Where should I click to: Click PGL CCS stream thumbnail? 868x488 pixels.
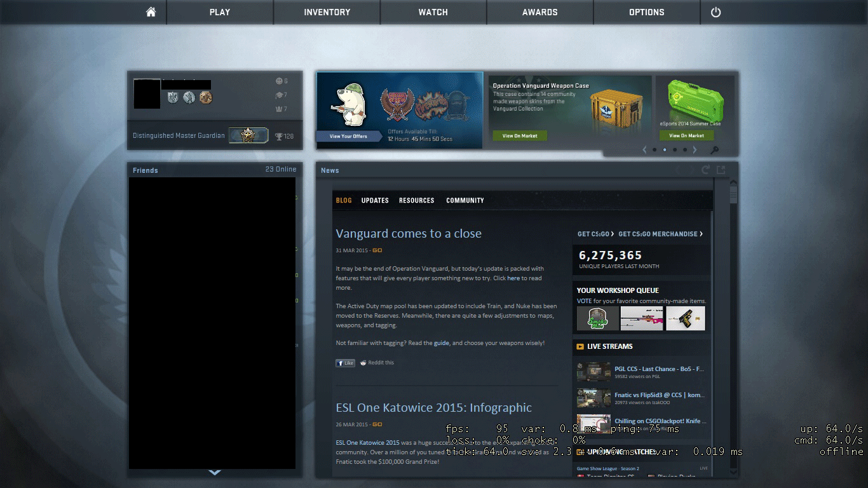(593, 372)
